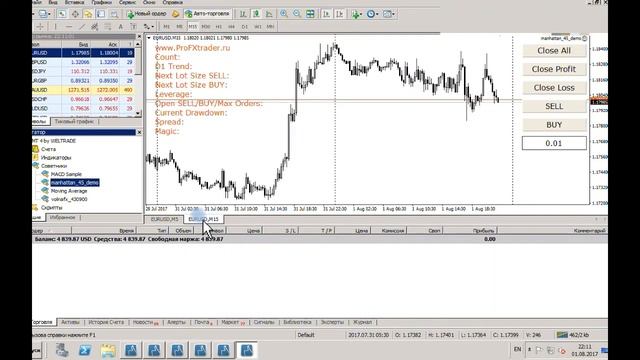
Task: Open the Сервис menu
Action: 127,2
